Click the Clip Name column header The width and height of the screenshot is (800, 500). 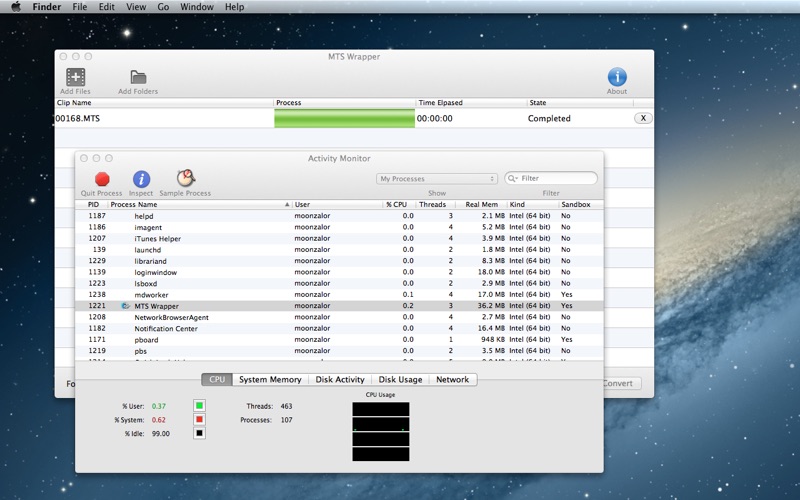coord(164,103)
